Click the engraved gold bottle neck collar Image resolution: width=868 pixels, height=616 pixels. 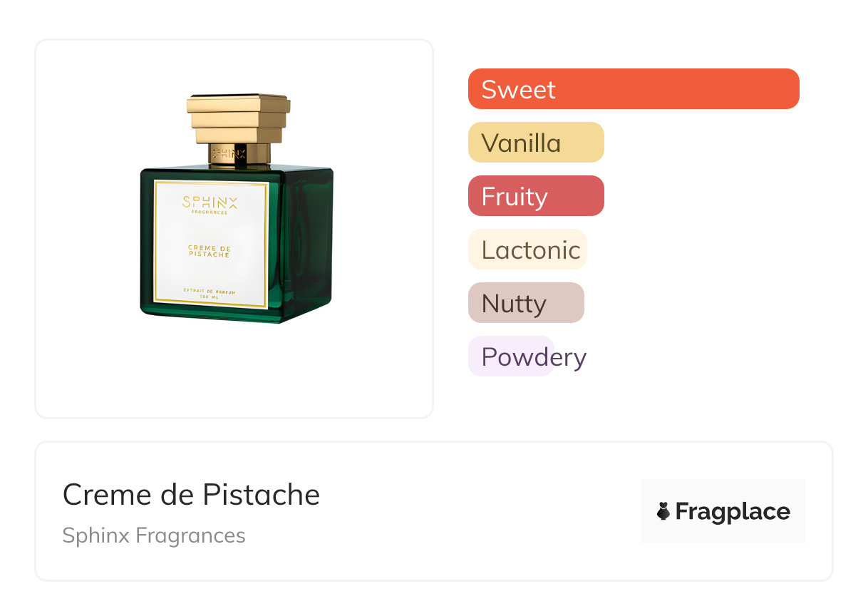coord(238,153)
